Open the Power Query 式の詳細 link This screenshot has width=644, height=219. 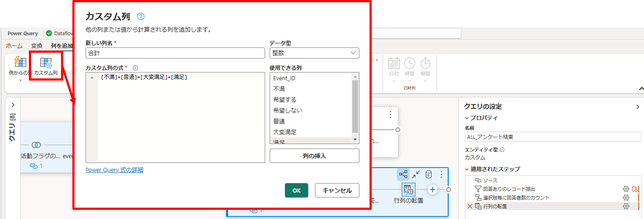click(x=114, y=170)
